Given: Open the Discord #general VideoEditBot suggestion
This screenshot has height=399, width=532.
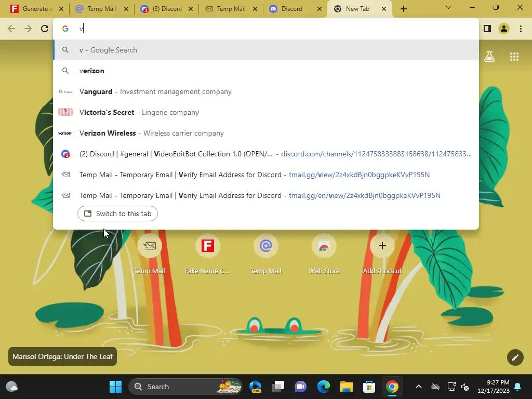Looking at the screenshot, I should 266,154.
